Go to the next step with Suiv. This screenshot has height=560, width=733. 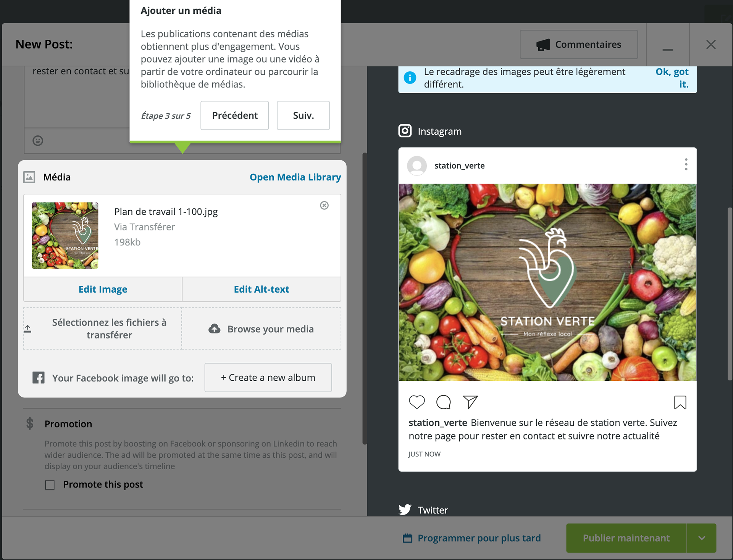point(303,116)
